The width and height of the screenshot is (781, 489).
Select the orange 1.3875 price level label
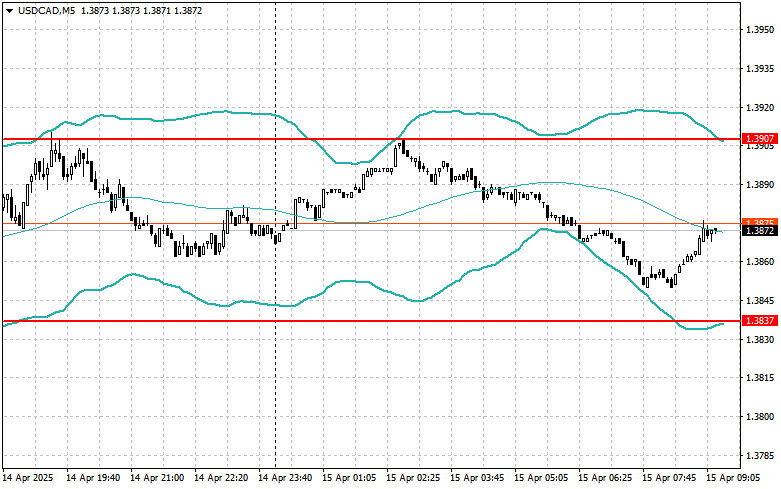coord(760,222)
